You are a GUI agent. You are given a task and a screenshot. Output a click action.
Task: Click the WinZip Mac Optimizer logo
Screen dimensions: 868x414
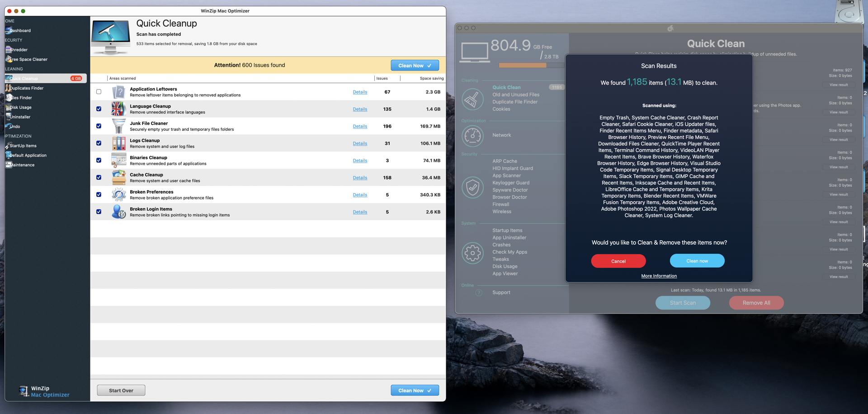tap(44, 391)
